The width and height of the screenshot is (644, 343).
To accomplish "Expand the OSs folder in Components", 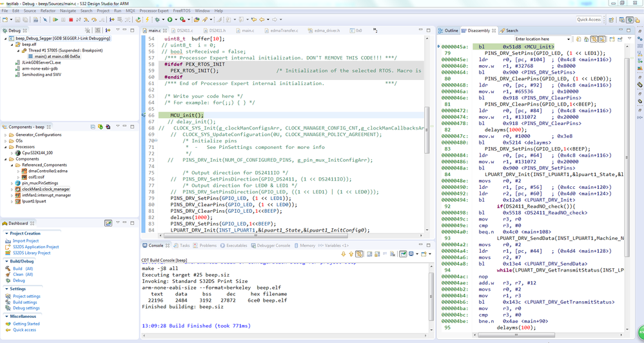I will click(x=6, y=141).
